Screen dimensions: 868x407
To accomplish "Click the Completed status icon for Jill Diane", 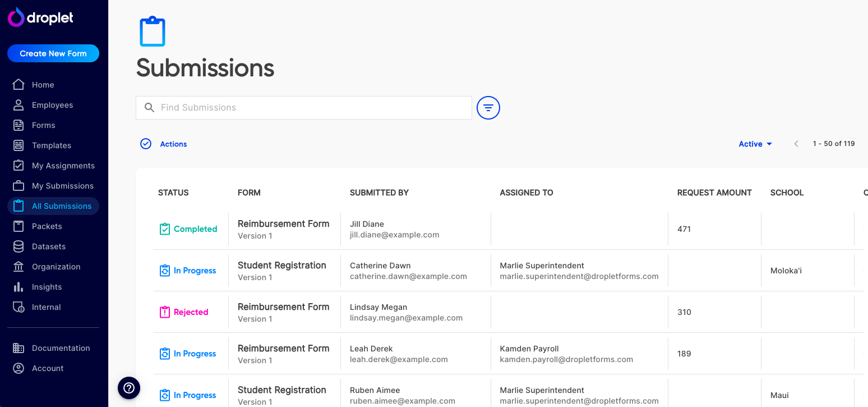I will 165,229.
